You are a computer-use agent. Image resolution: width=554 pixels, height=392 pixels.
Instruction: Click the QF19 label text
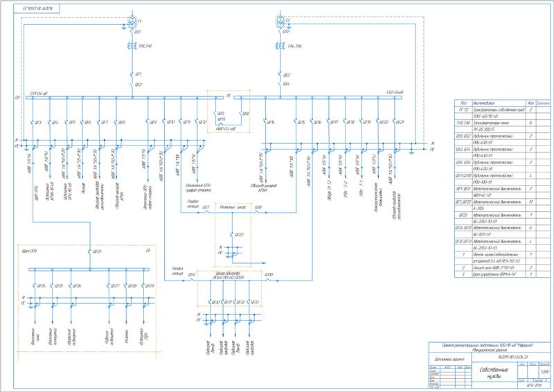pos(367,123)
